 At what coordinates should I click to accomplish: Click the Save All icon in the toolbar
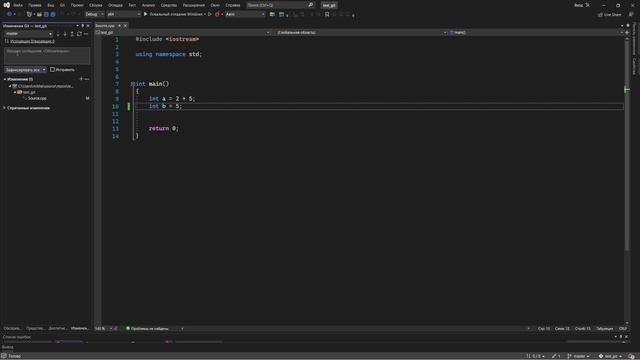tap(53, 14)
